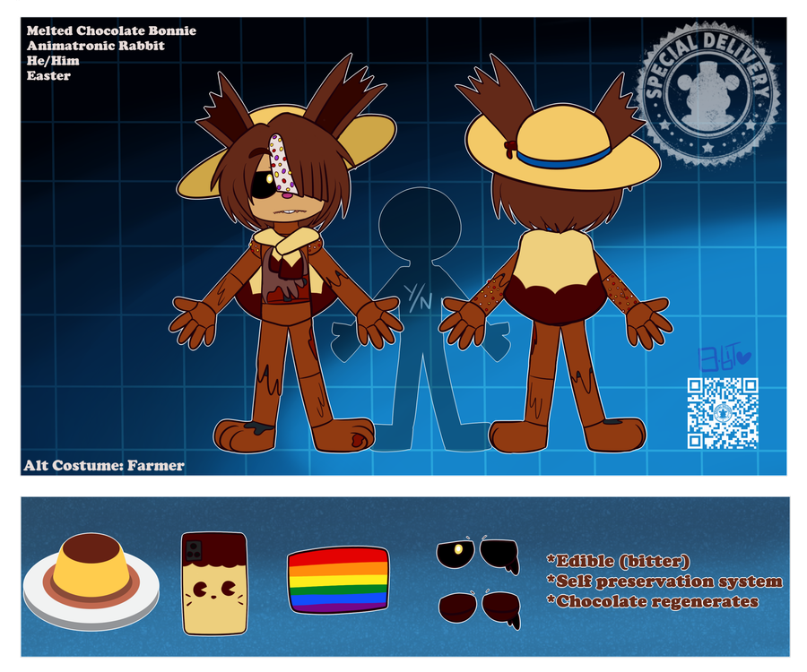This screenshot has height=672, width=807.
Task: Click the "*Edible (bitter)" line
Action: point(618,561)
